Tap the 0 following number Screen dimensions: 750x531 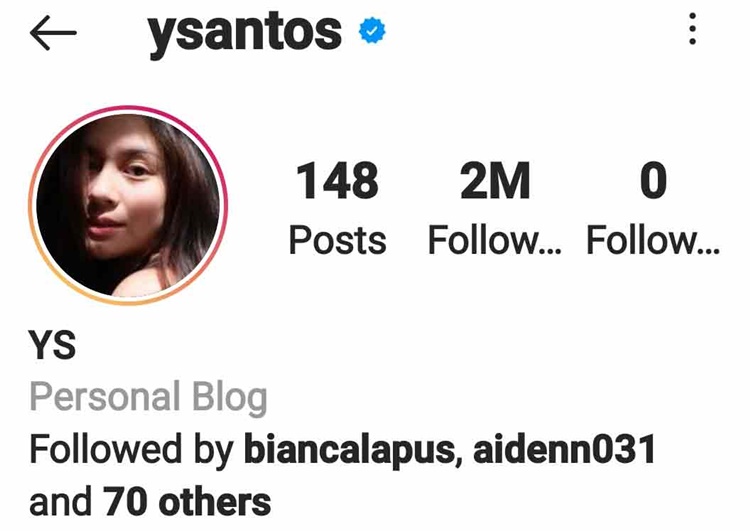click(653, 180)
